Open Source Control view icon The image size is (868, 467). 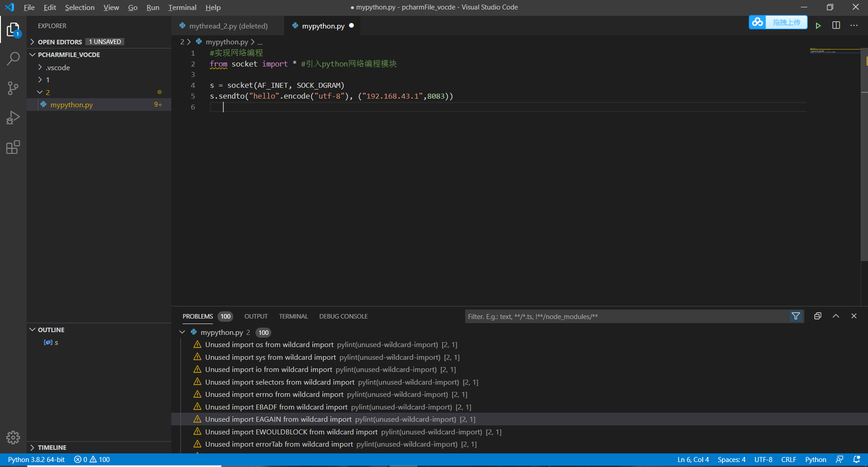coord(13,88)
